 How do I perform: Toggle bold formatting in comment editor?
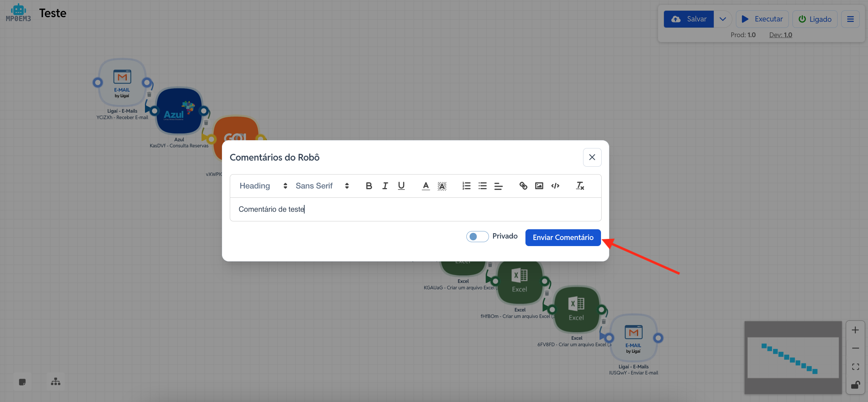click(369, 186)
